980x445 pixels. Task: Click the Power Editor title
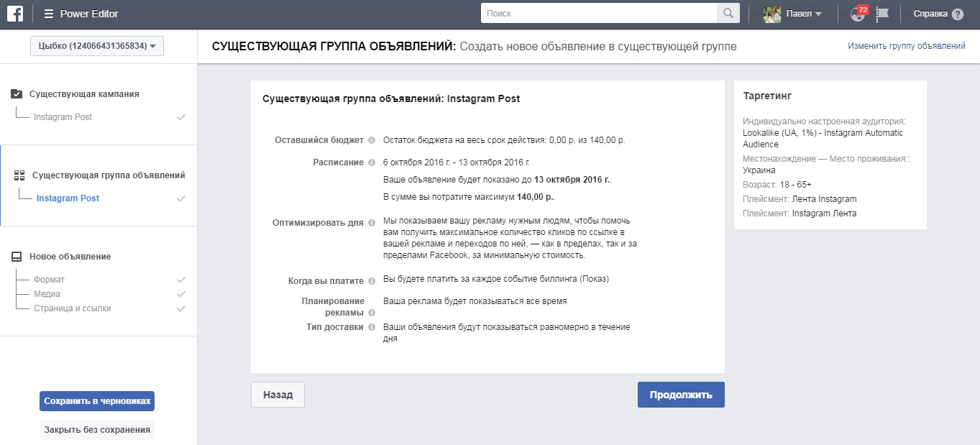click(90, 14)
